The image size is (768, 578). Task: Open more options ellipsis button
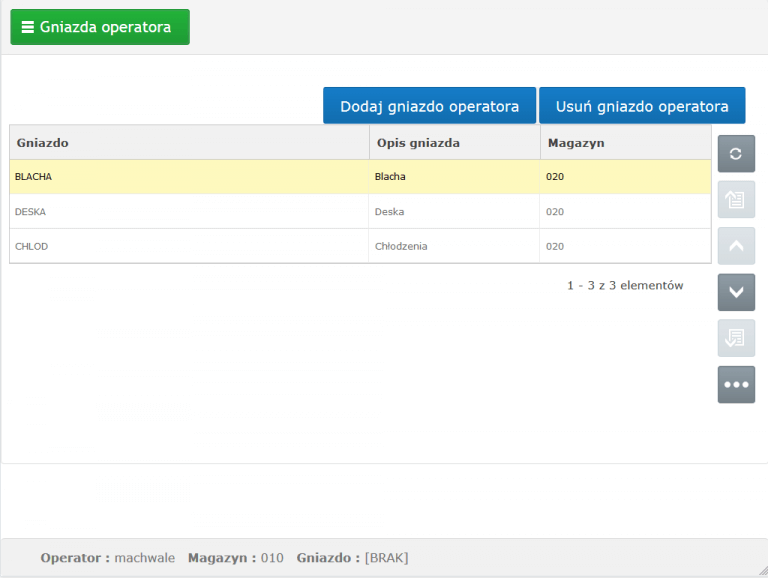point(736,385)
